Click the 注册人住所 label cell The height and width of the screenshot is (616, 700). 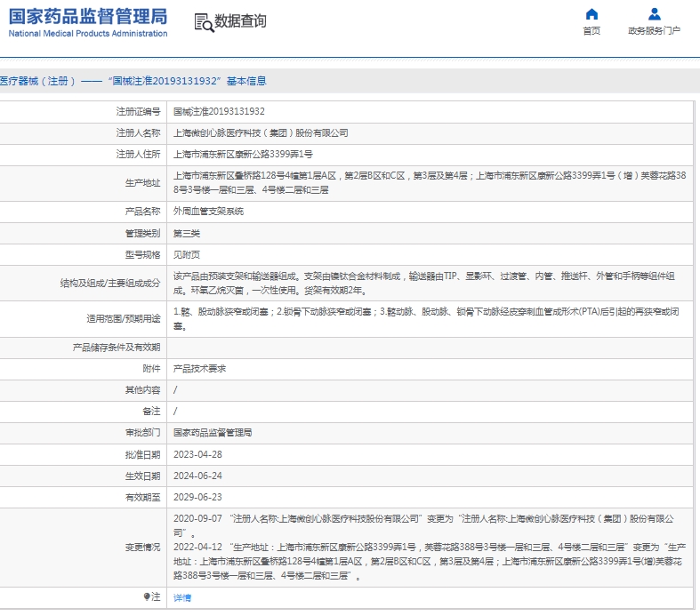tap(138, 155)
